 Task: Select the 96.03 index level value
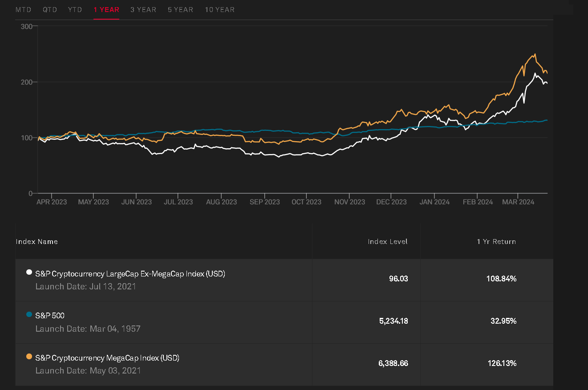pyautogui.click(x=398, y=279)
